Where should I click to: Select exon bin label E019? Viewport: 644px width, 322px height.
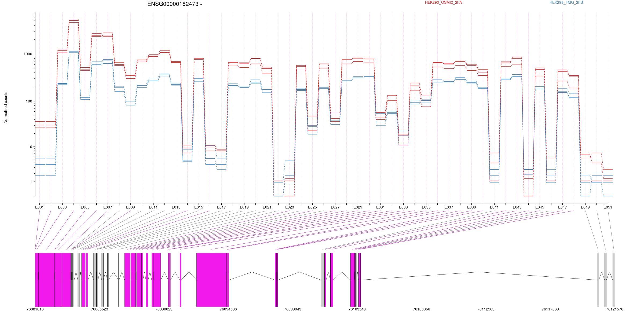point(244,207)
